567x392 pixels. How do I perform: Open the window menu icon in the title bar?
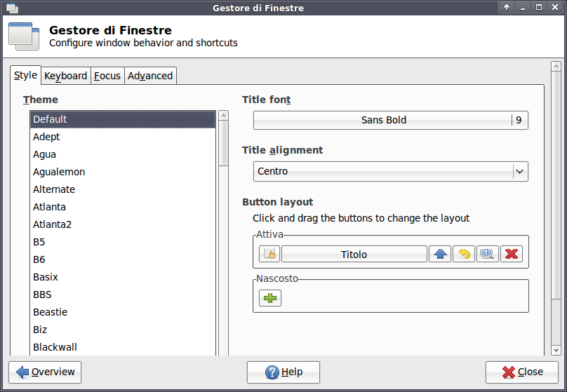tap(11, 8)
